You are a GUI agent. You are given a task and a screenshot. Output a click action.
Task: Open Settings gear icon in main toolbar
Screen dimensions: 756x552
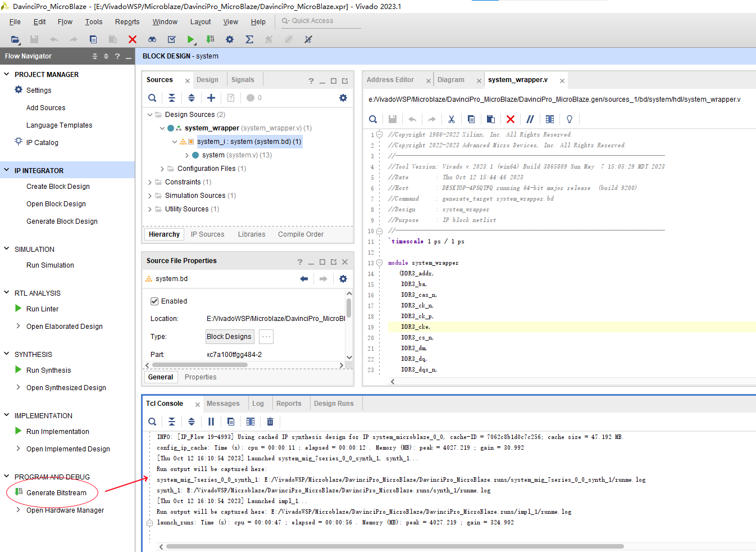[x=230, y=39]
